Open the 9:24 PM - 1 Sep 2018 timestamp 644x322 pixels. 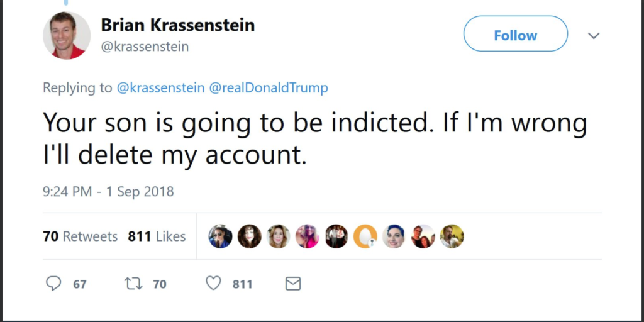coord(108,191)
